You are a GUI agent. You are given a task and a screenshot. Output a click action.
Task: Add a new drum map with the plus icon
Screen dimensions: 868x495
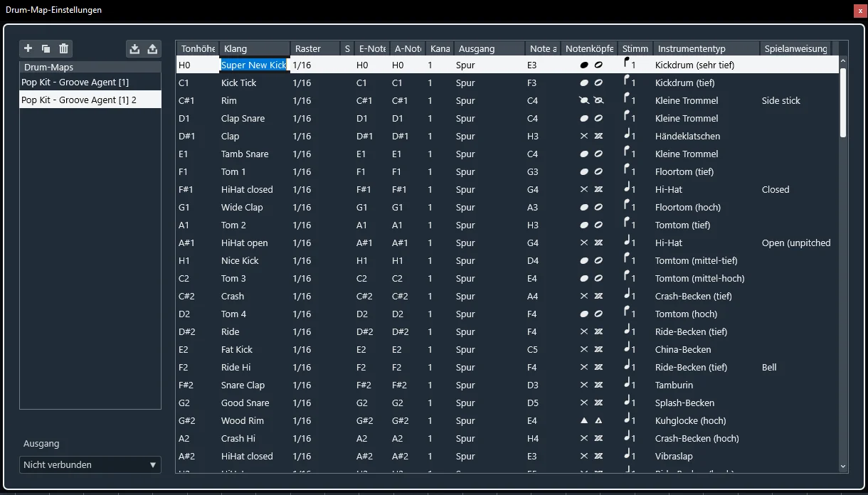point(28,48)
